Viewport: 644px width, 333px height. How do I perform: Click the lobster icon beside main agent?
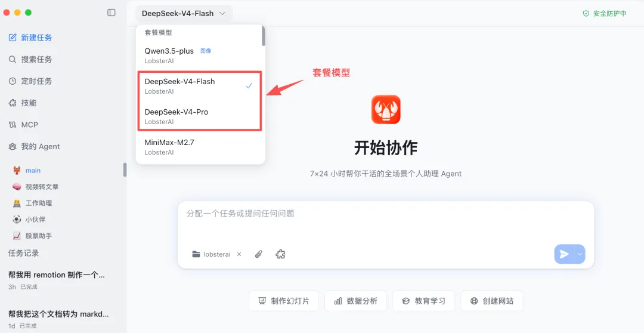[x=17, y=170]
